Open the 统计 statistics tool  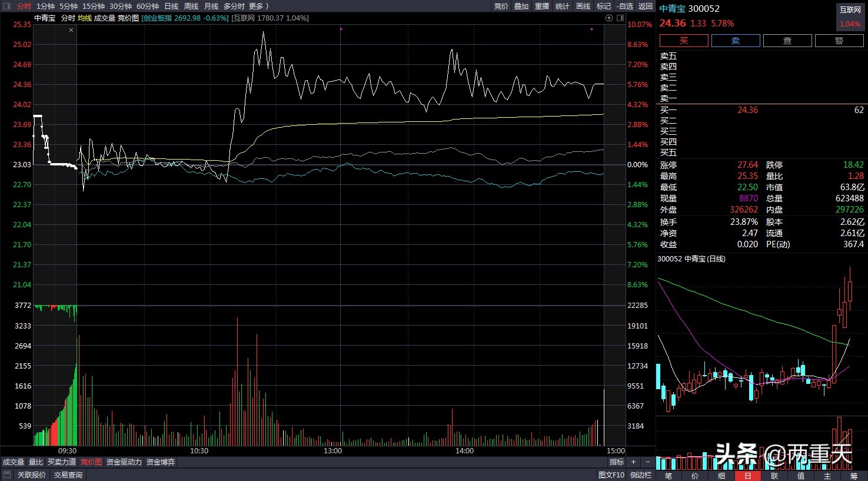[x=563, y=6]
